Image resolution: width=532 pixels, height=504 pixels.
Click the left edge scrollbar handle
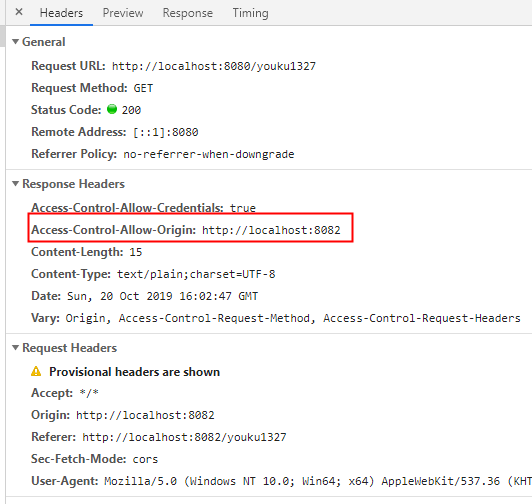[x=2, y=36]
